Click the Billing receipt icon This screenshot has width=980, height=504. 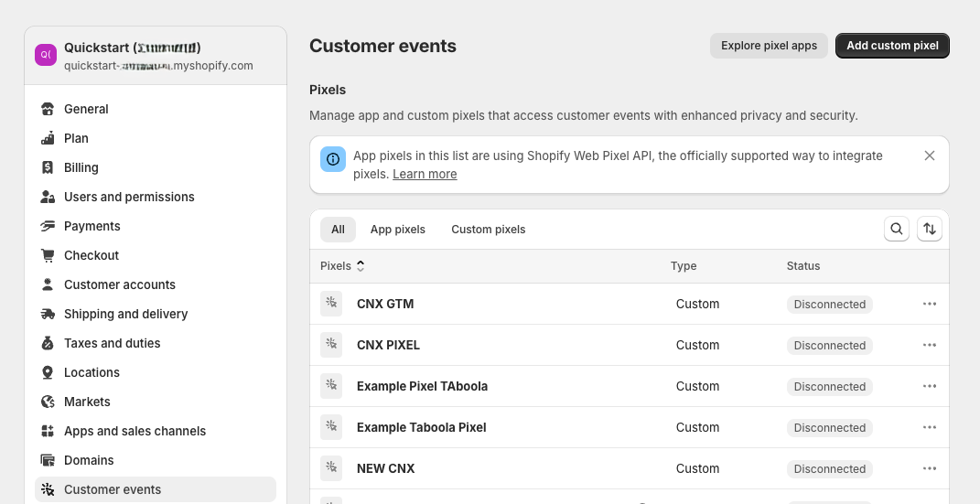48,167
